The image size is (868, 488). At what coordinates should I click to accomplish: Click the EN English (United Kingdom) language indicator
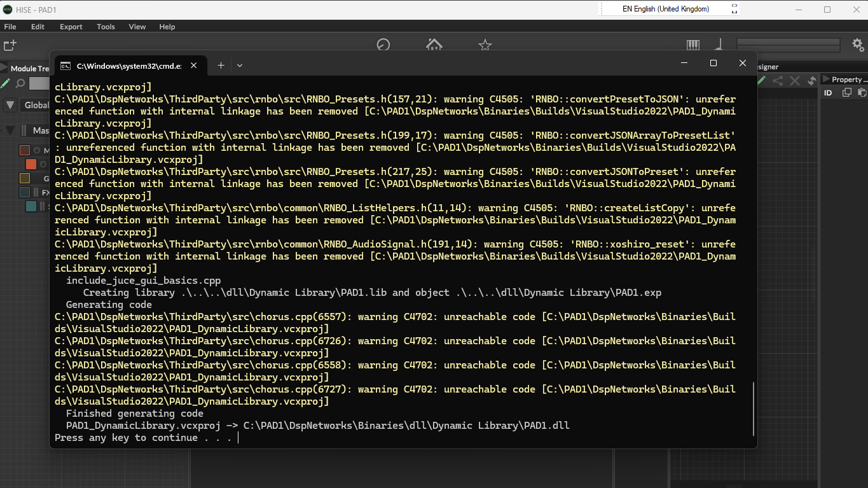coord(665,9)
